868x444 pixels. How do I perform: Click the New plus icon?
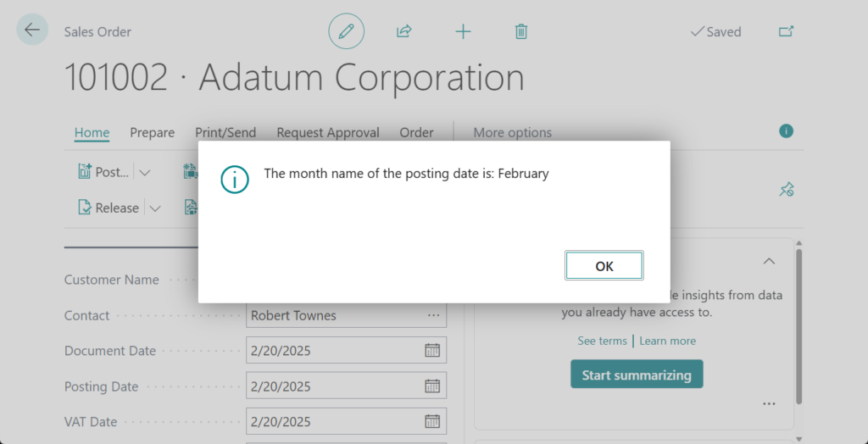pos(463,31)
